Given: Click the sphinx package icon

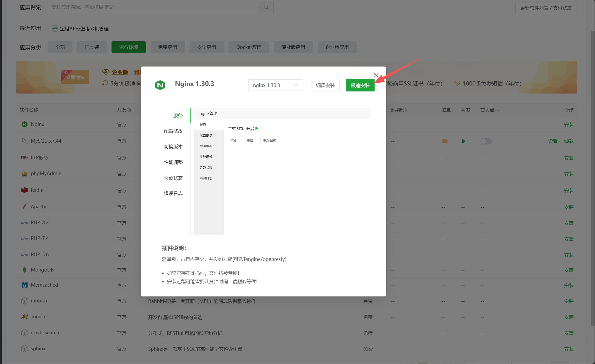Looking at the screenshot, I should point(24,349).
